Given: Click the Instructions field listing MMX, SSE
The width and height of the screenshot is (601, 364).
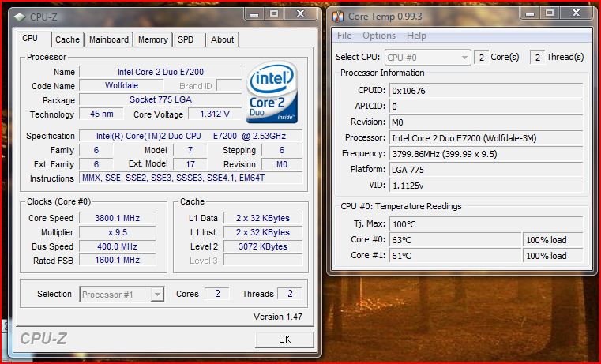Looking at the screenshot, I should click(x=190, y=178).
